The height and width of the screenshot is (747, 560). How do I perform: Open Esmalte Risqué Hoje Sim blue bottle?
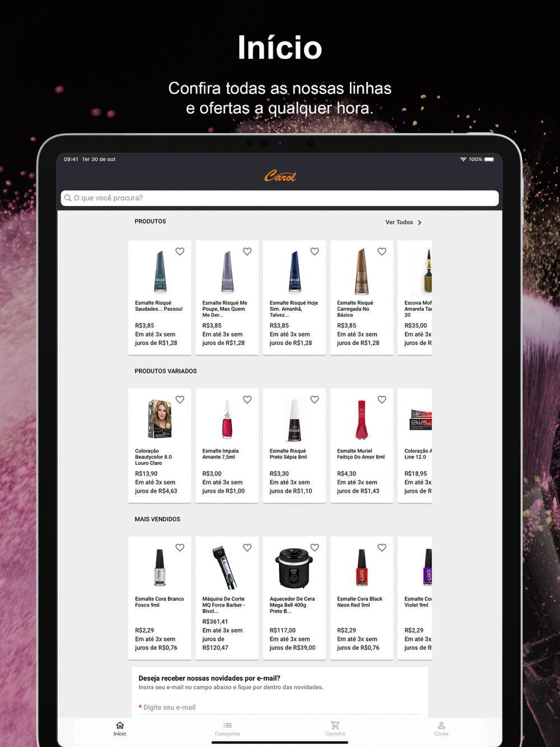[295, 272]
